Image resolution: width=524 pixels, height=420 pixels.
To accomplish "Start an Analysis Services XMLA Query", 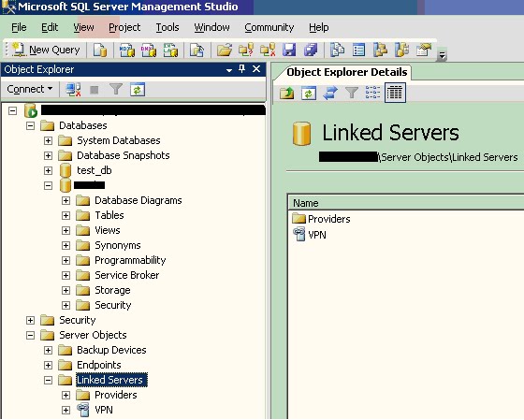I will [x=170, y=51].
